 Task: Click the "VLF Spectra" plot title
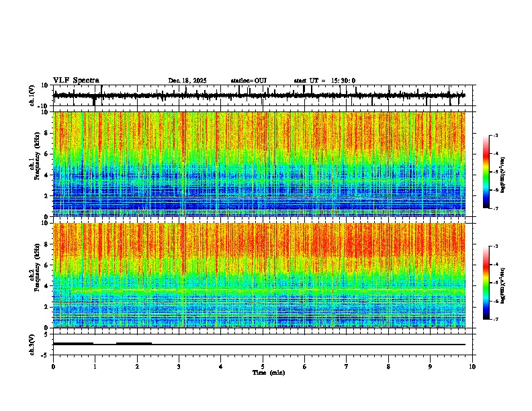pos(76,81)
